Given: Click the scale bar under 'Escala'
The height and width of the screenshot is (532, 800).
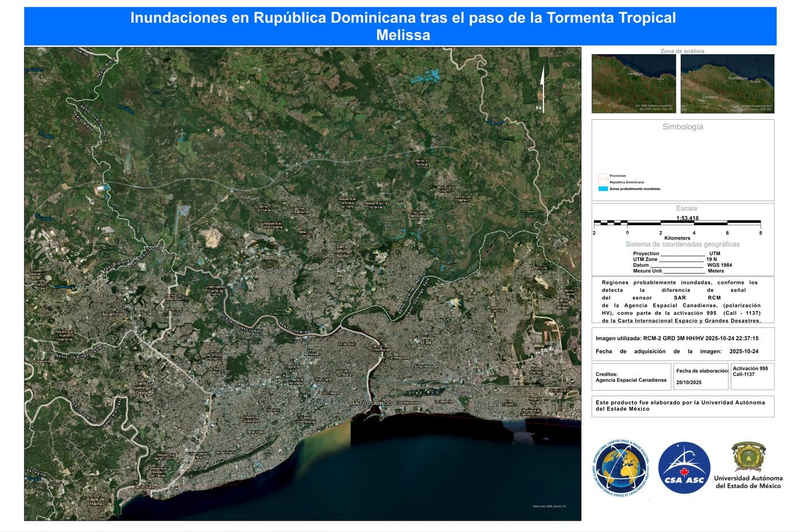Looking at the screenshot, I should pyautogui.click(x=677, y=223).
